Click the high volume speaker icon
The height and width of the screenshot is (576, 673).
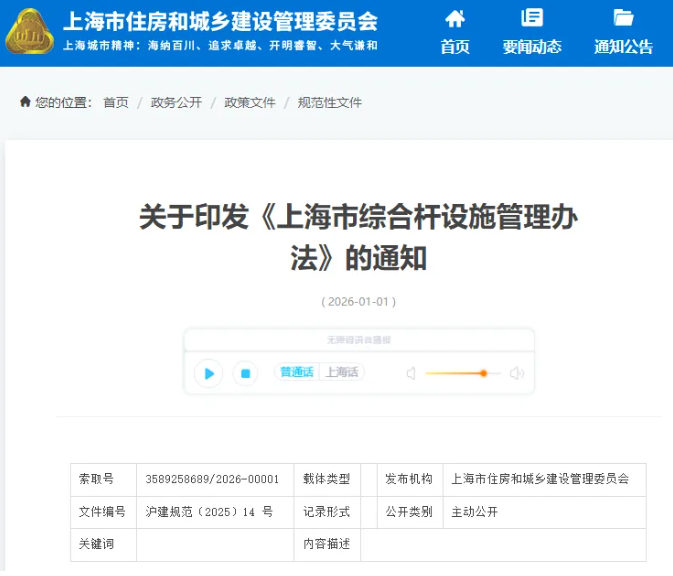coord(516,374)
